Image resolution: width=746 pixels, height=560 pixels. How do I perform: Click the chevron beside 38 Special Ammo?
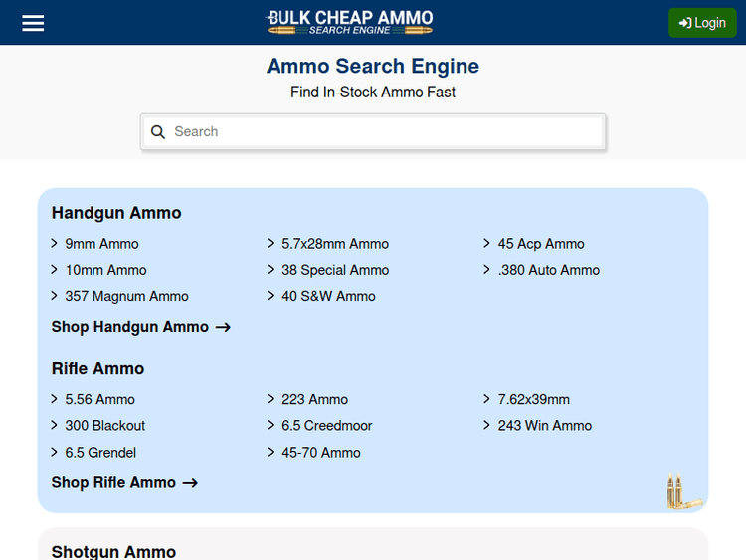(272, 270)
